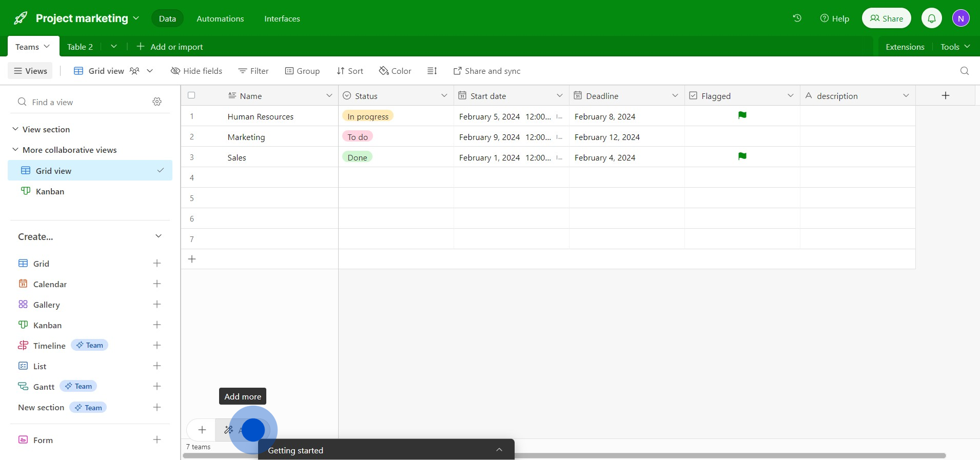This screenshot has height=460, width=980.
Task: Expand the Status column dropdown
Action: pyautogui.click(x=444, y=96)
